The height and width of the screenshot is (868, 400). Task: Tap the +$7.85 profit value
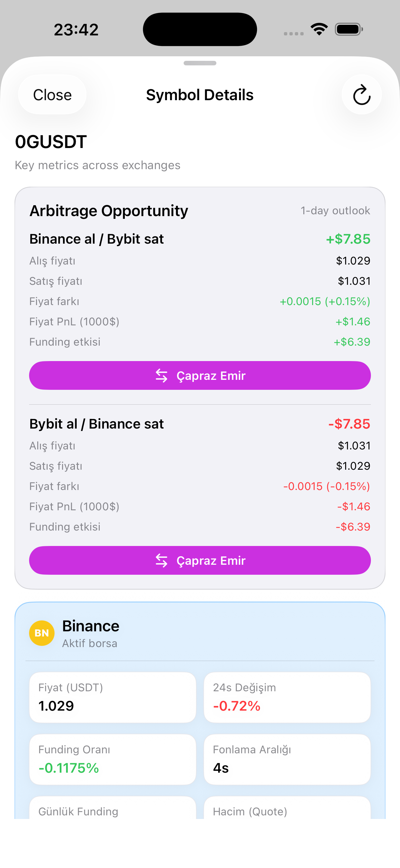[x=348, y=239]
